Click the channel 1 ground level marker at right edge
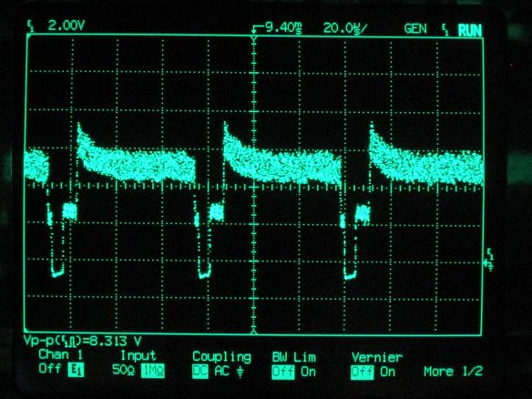The height and width of the screenshot is (399, 532). point(488,261)
